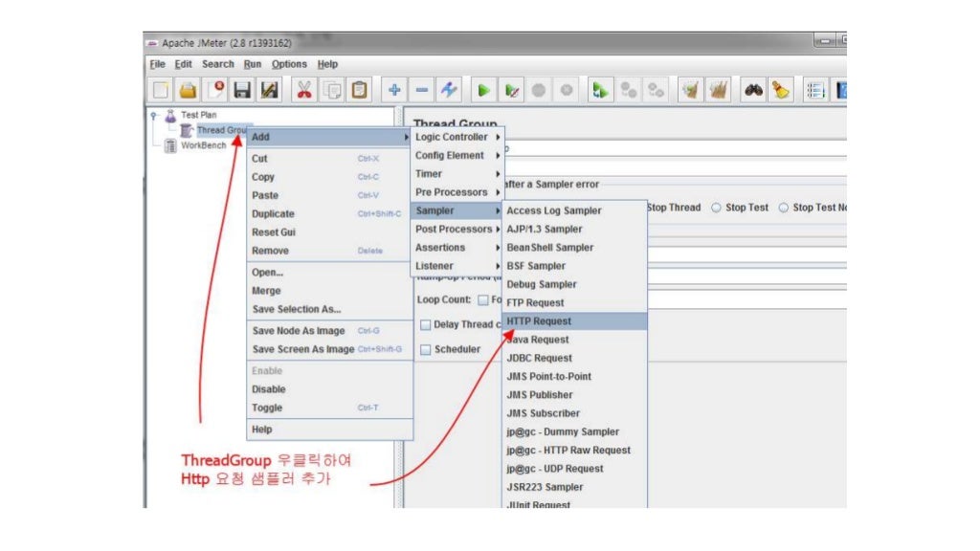The width and height of the screenshot is (980, 551).
Task: Select the Stop Test radio button
Action: click(x=716, y=208)
